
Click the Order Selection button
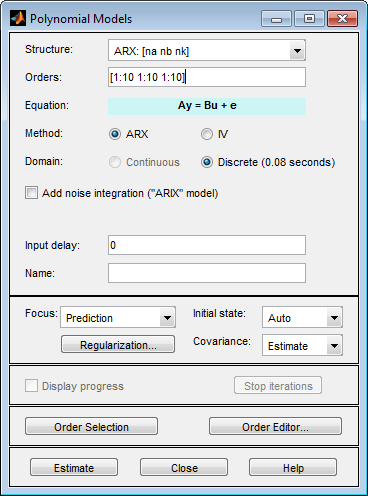click(91, 426)
